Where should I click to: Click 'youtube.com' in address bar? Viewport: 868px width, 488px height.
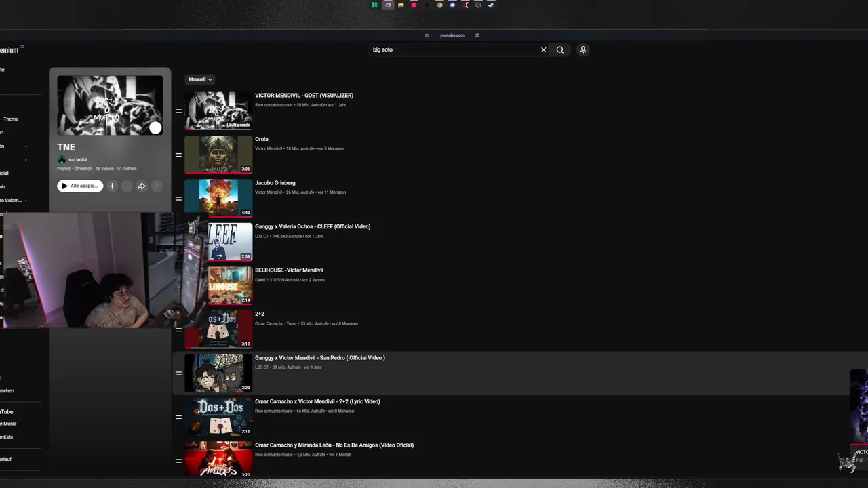pyautogui.click(x=452, y=35)
